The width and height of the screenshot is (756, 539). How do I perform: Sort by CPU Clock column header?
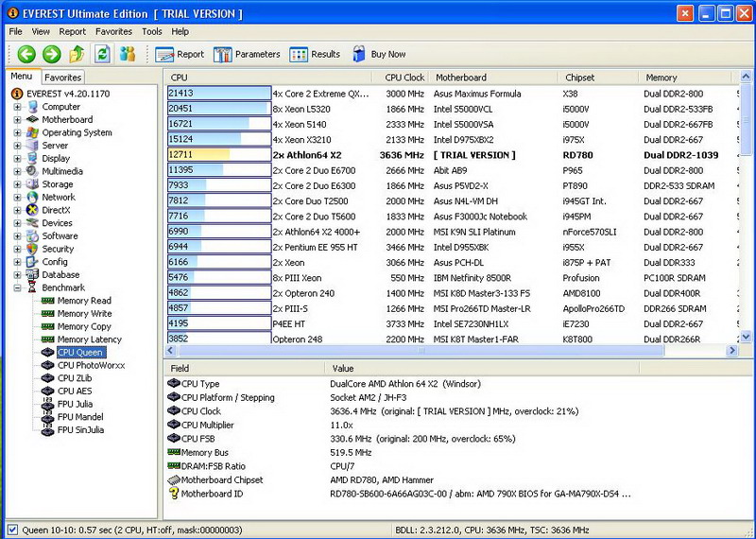point(404,78)
